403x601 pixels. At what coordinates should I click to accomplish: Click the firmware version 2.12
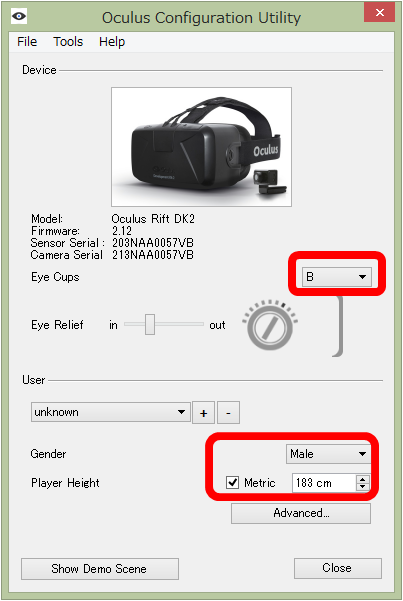point(122,231)
